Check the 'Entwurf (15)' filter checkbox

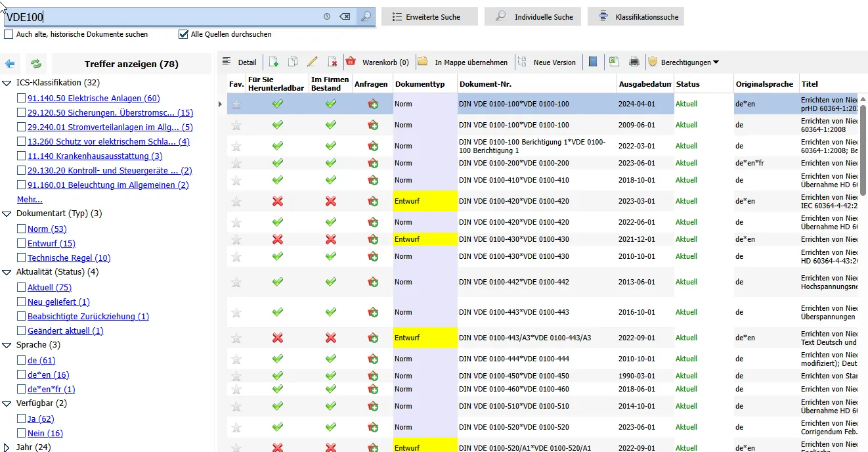tap(22, 244)
